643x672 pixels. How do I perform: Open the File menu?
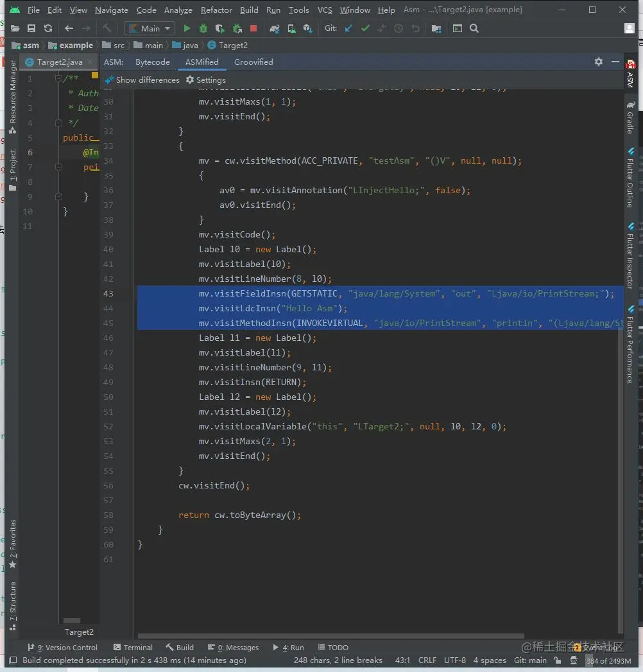[x=33, y=10]
